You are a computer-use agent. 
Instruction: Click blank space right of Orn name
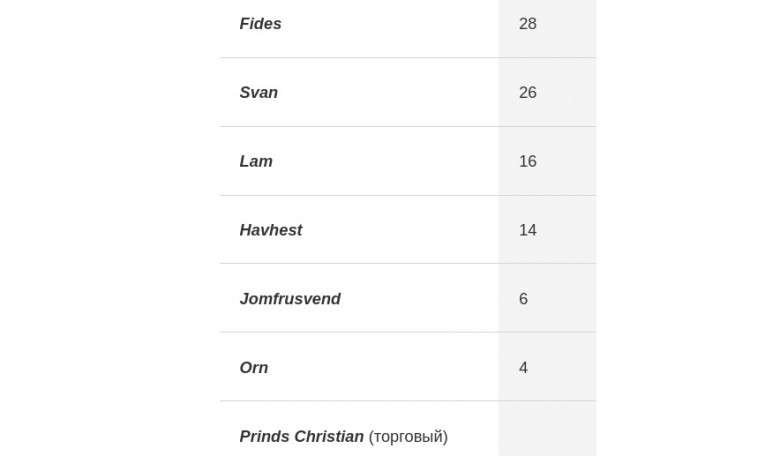(x=384, y=367)
